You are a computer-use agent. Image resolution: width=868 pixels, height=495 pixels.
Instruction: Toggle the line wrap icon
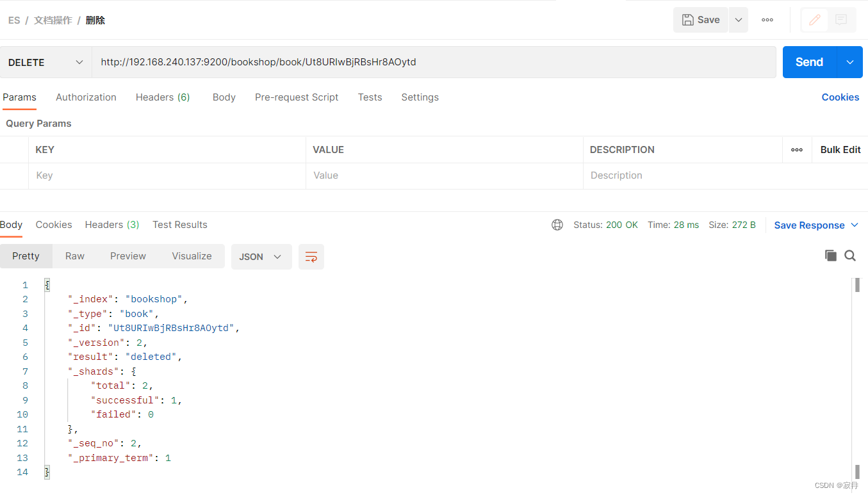click(311, 257)
